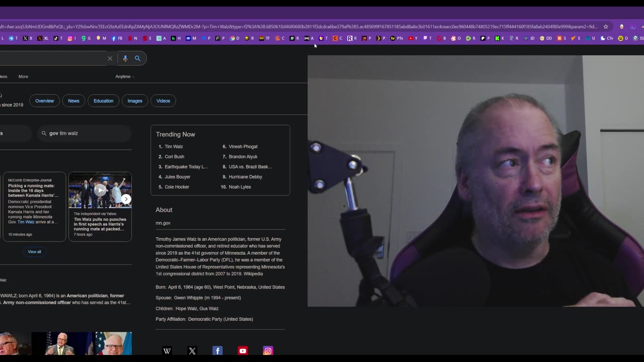Open trending topic 'Jules Bouyer'
This screenshot has width=644, height=362.
point(178,176)
